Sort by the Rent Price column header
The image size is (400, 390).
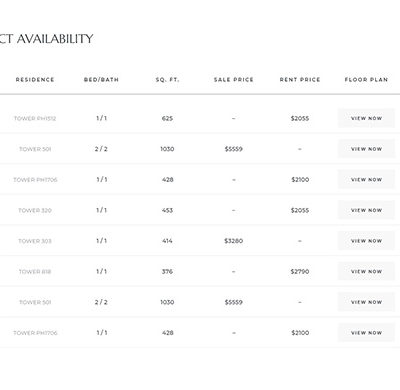pyautogui.click(x=300, y=80)
